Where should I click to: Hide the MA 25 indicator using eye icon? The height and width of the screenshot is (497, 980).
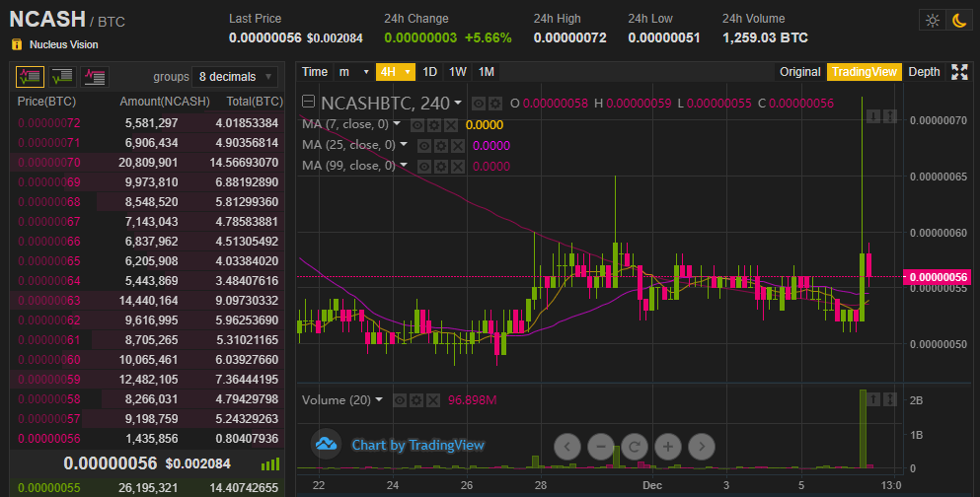pyautogui.click(x=424, y=145)
